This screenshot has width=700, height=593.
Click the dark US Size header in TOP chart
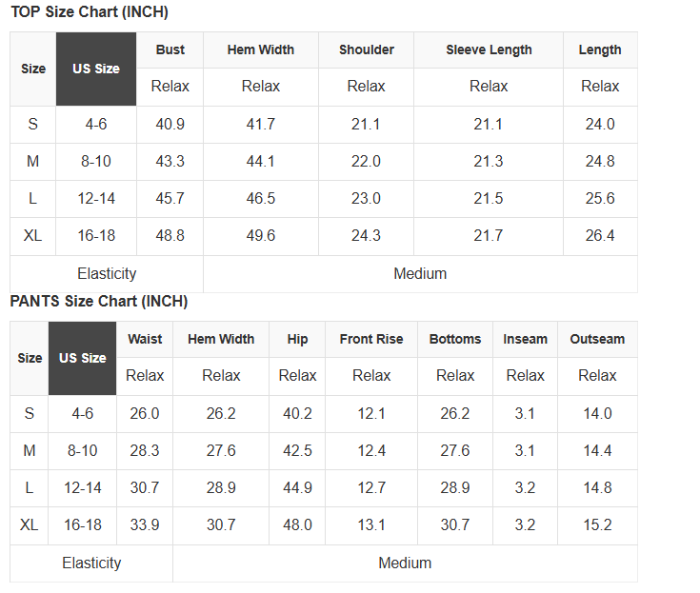(x=96, y=69)
